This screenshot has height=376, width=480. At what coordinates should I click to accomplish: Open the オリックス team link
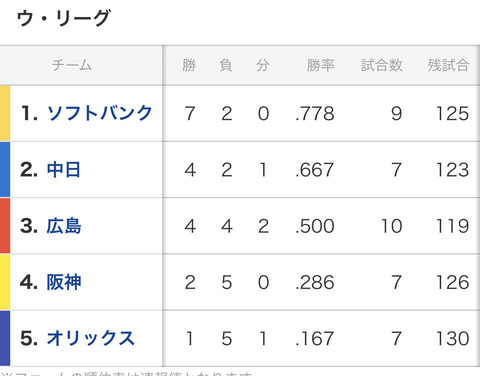(x=91, y=338)
